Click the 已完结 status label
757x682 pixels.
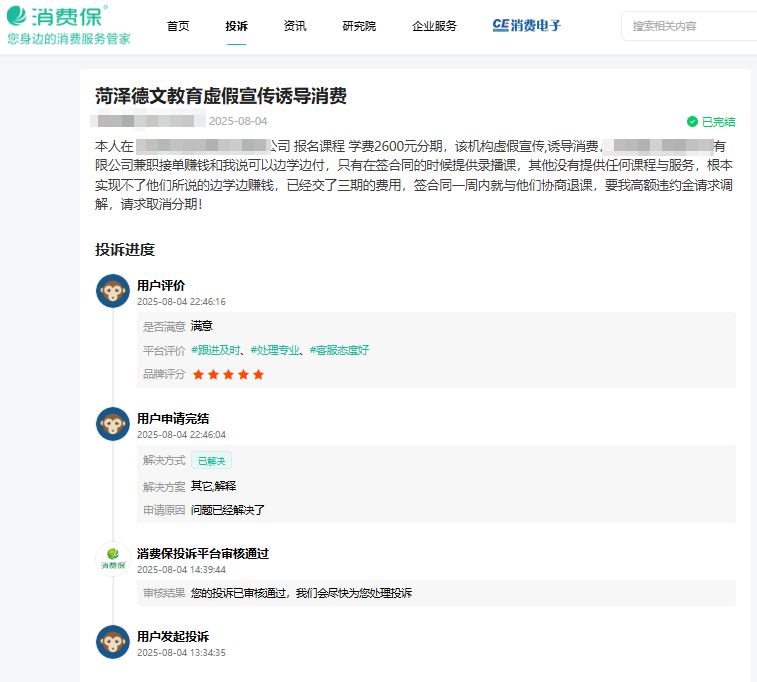pos(718,122)
